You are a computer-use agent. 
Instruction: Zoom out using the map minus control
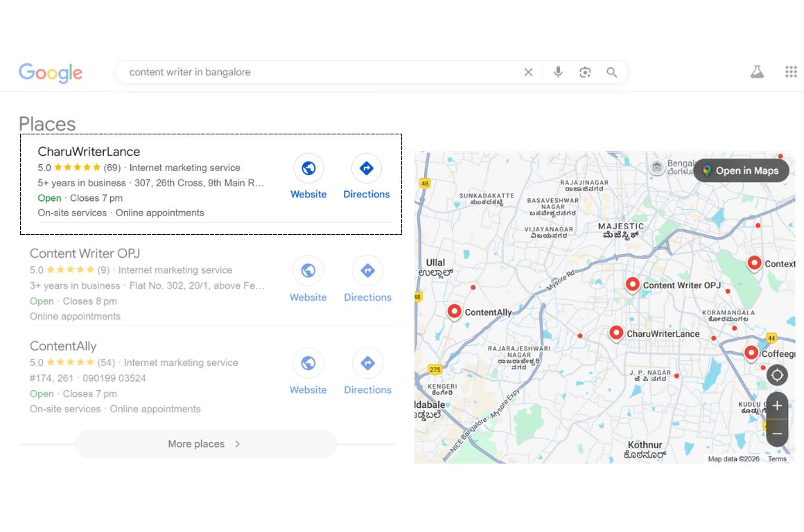pos(777,432)
